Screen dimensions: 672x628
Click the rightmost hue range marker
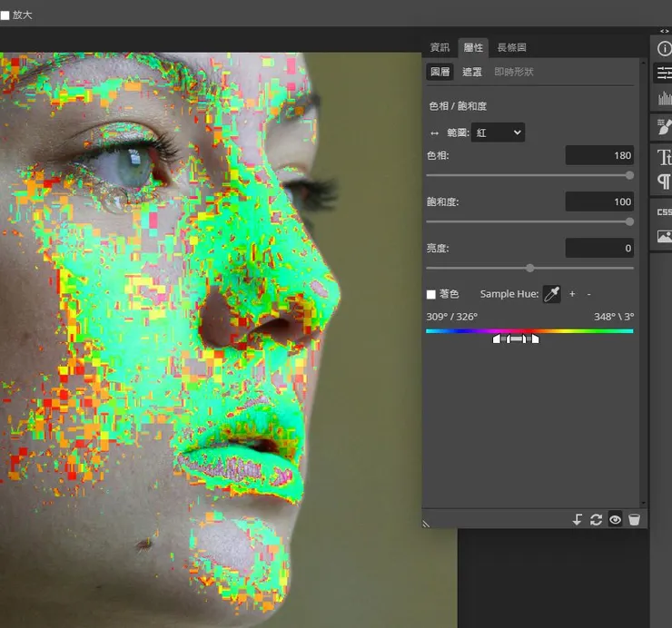point(535,339)
